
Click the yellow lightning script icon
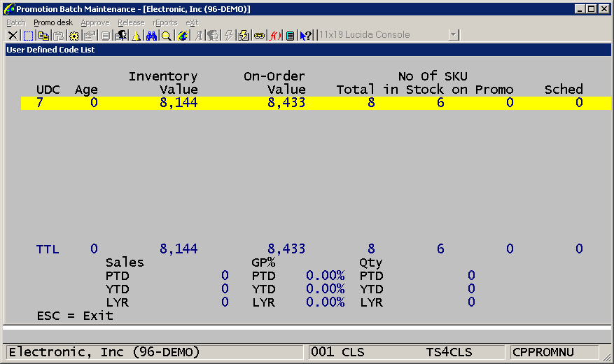[244, 36]
